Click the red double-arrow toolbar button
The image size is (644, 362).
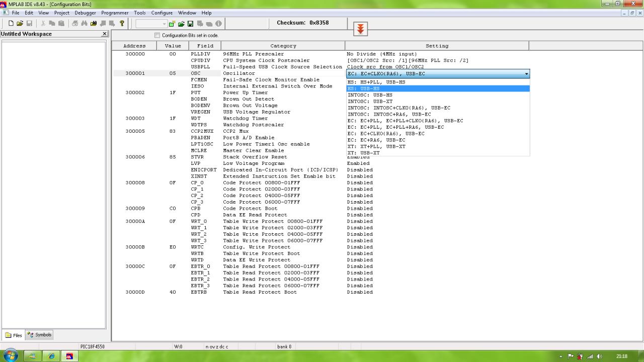(360, 29)
